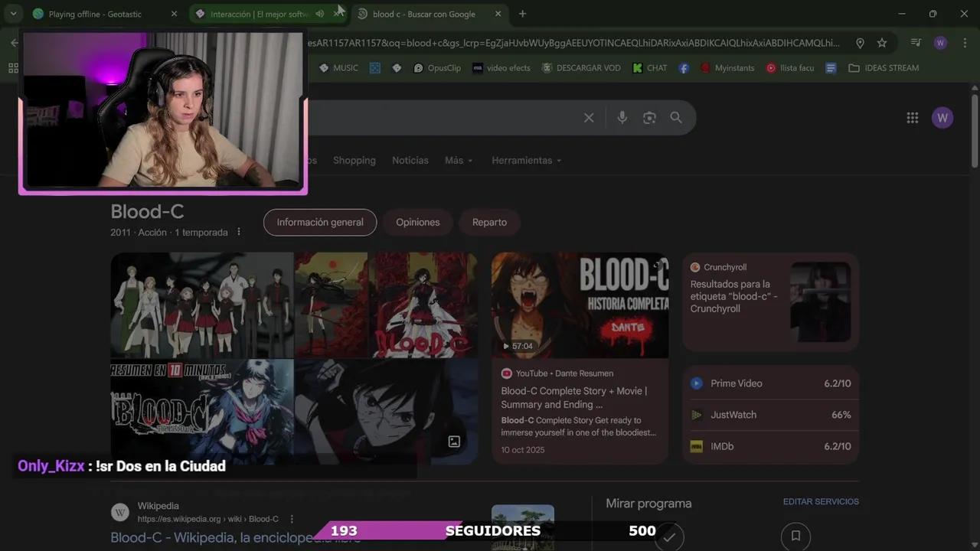The image size is (980, 551).
Task: Open the video efects bookmark
Action: pyautogui.click(x=501, y=68)
